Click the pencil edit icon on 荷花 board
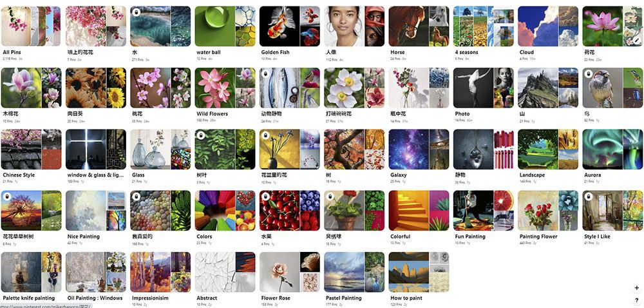 (x=637, y=40)
